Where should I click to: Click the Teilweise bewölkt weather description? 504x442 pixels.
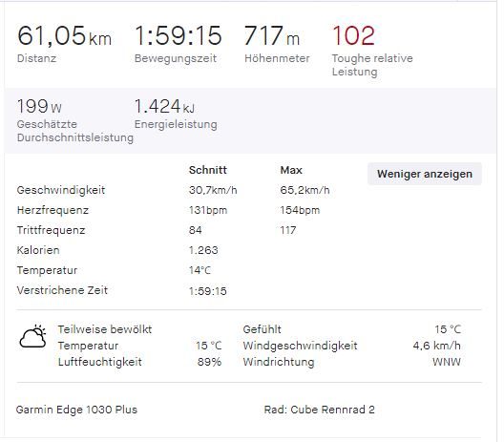pos(105,329)
